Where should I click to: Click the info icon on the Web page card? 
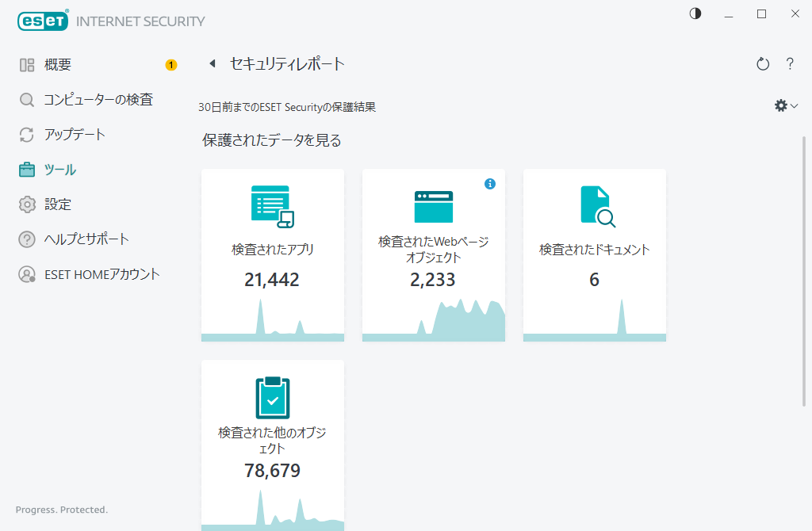(490, 184)
